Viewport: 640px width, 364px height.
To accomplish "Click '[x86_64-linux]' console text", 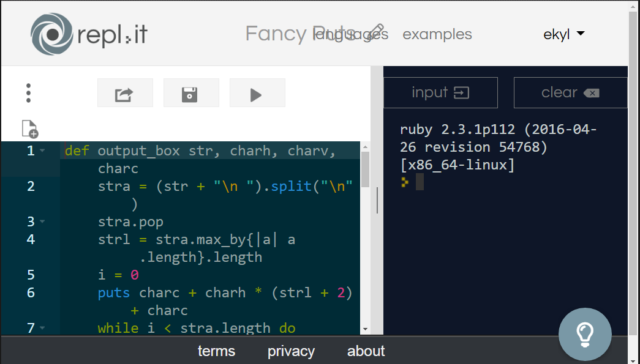I will [x=457, y=165].
